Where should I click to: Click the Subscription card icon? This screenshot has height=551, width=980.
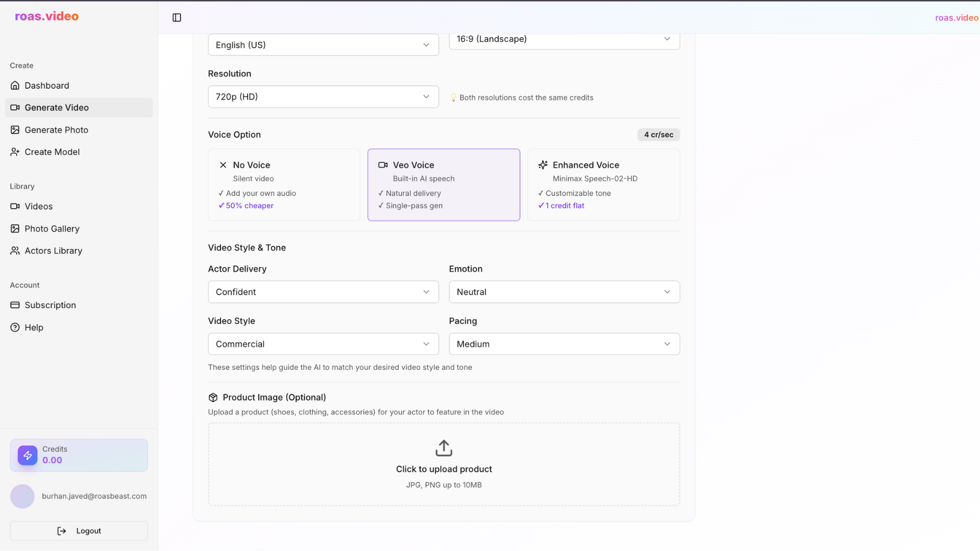(x=15, y=305)
